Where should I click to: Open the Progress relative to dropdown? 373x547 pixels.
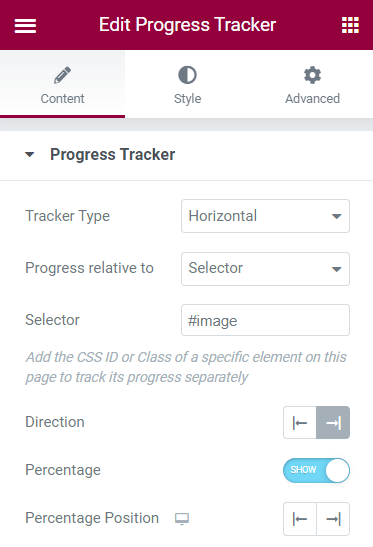tap(265, 269)
